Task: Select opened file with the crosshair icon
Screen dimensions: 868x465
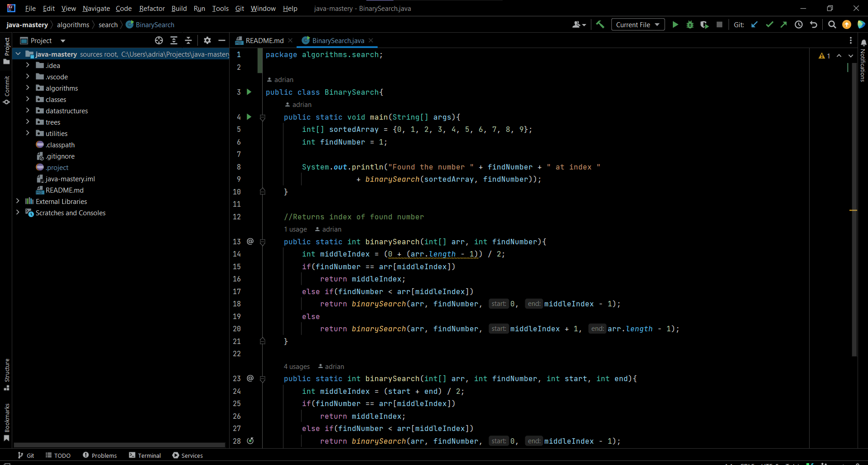Action: tap(159, 40)
